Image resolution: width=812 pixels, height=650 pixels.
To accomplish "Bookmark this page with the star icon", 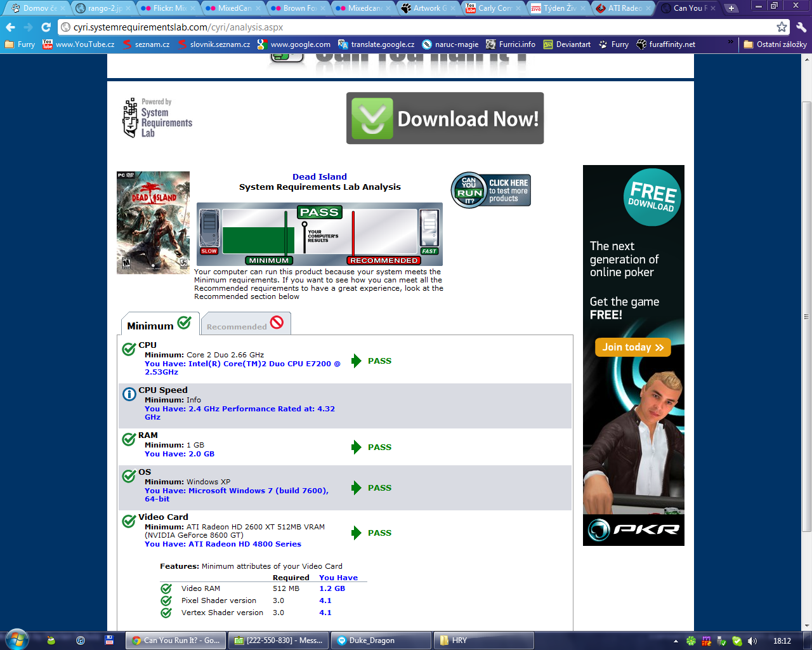I will coord(782,27).
